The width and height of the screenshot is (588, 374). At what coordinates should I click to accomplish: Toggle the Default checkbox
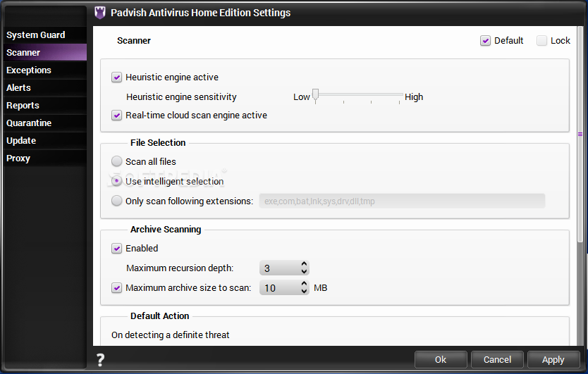click(485, 40)
